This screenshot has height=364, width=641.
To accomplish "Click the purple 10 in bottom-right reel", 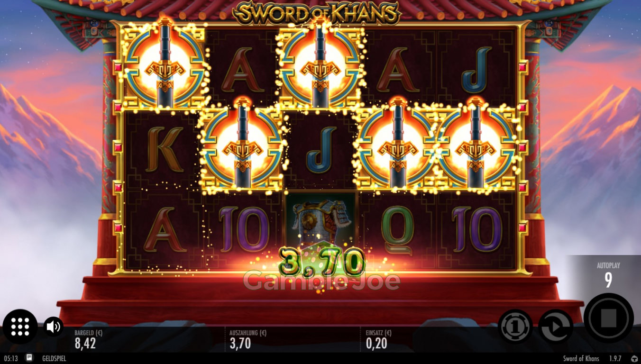I will 477,230.
